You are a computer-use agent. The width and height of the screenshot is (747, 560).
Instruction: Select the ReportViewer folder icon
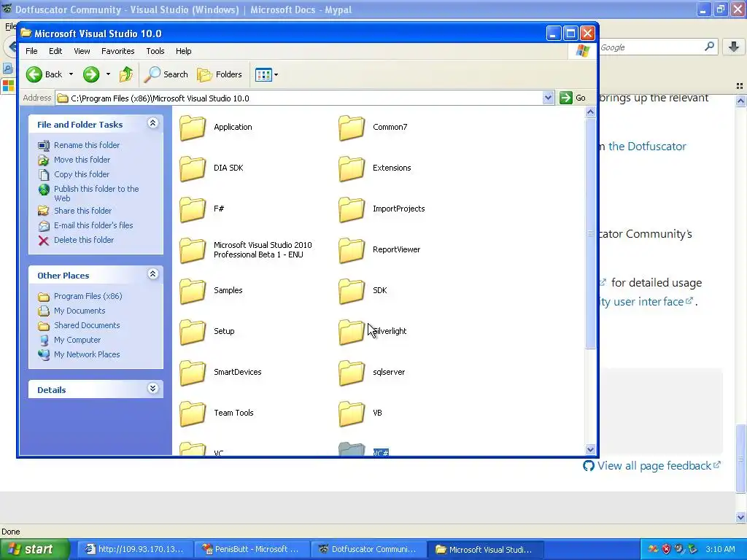352,251
